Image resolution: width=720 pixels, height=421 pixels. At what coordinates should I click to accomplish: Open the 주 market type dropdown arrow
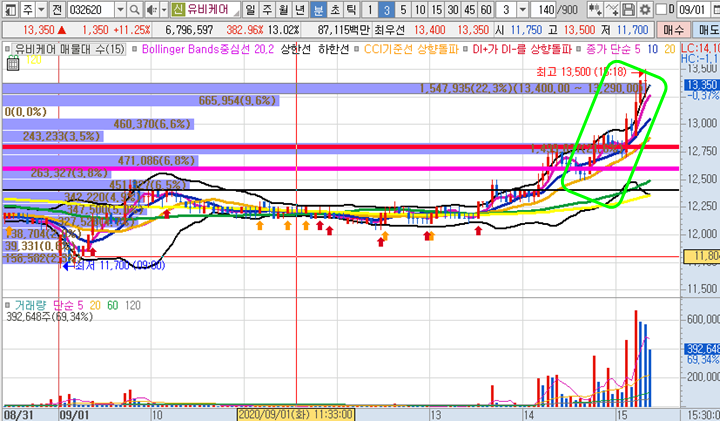[x=41, y=9]
